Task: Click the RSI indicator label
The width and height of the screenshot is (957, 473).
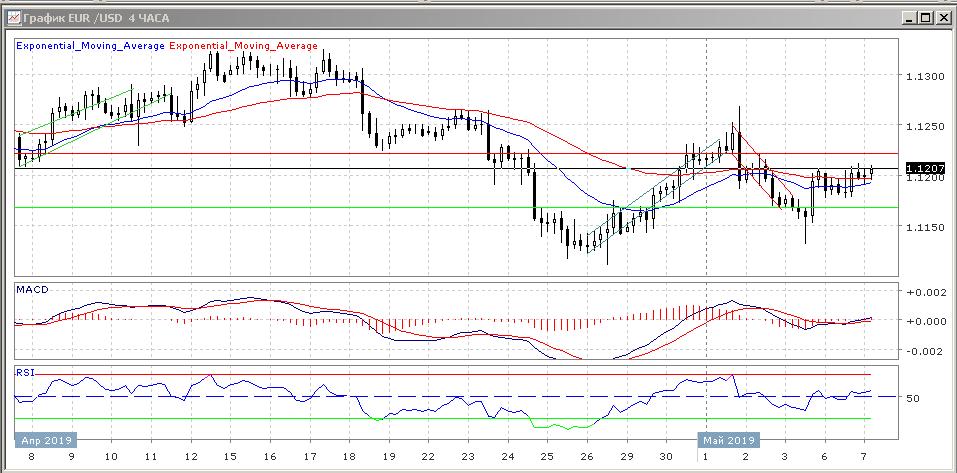Action: coord(24,372)
